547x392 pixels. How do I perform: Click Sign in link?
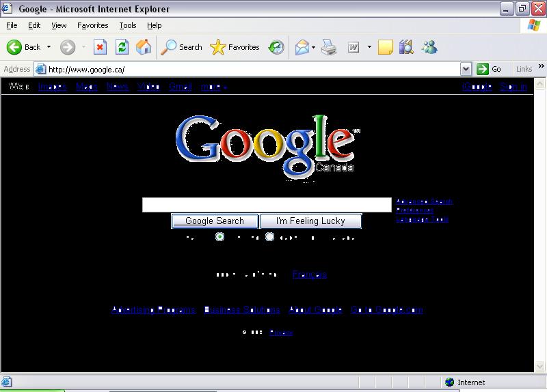coord(513,87)
